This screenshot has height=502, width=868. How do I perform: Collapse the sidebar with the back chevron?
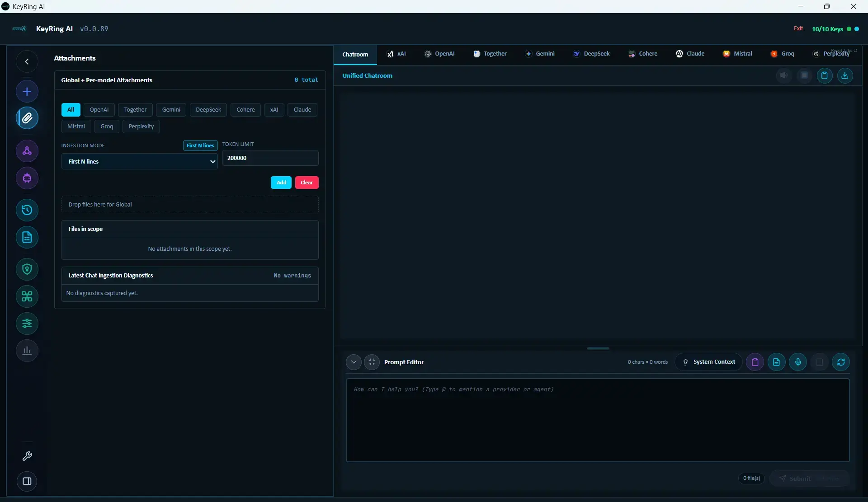[27, 61]
